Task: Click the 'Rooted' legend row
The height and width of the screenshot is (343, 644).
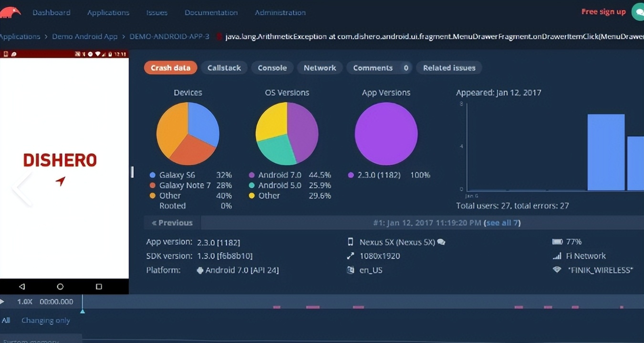Action: point(191,206)
